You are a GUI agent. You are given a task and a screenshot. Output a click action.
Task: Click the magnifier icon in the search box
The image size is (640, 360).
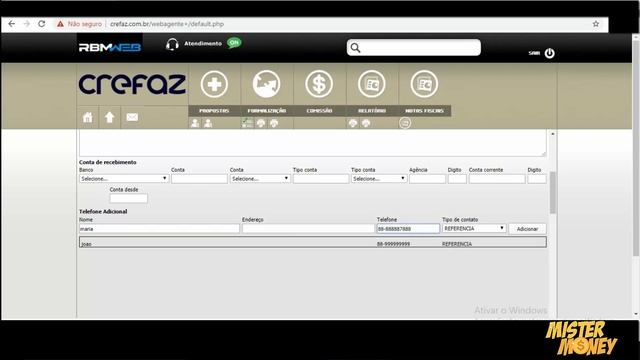(356, 48)
